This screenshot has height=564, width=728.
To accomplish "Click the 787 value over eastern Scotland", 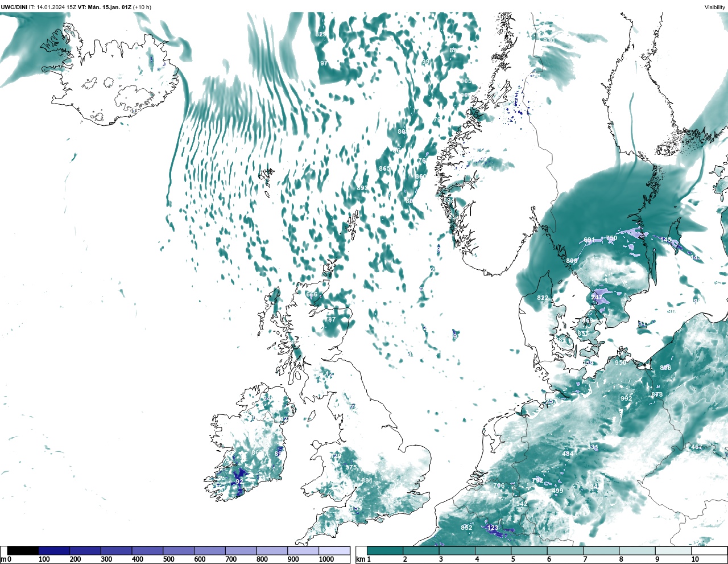I will 330,320.
